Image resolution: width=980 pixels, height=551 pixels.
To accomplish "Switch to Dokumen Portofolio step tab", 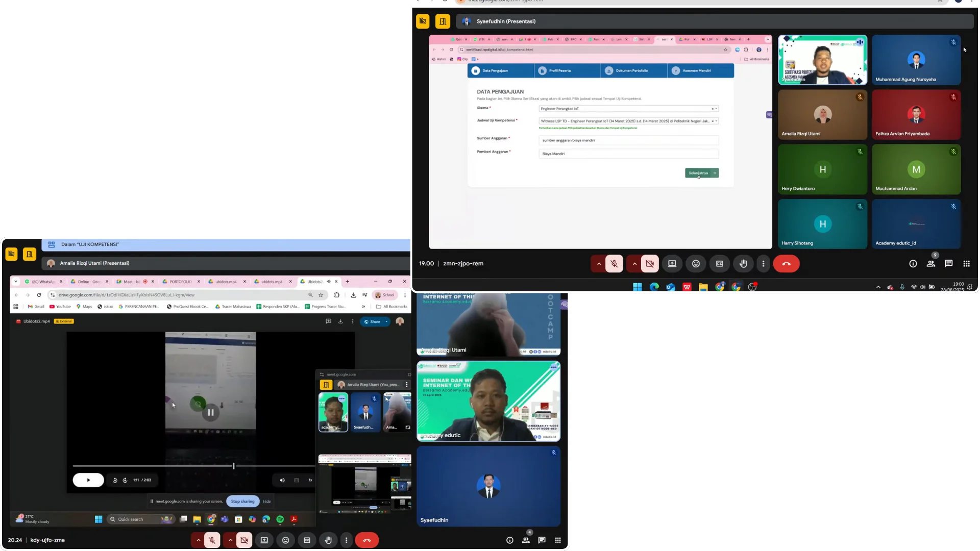I will point(634,70).
